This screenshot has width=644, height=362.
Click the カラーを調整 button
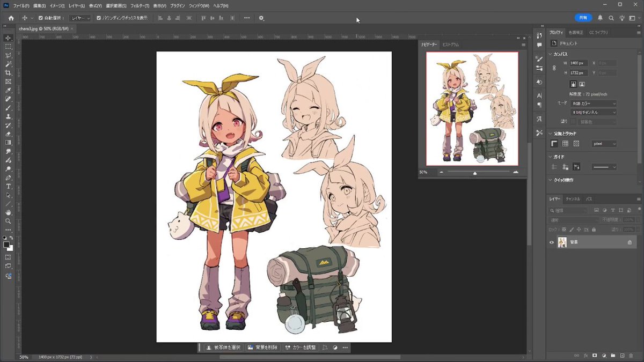pos(301,348)
